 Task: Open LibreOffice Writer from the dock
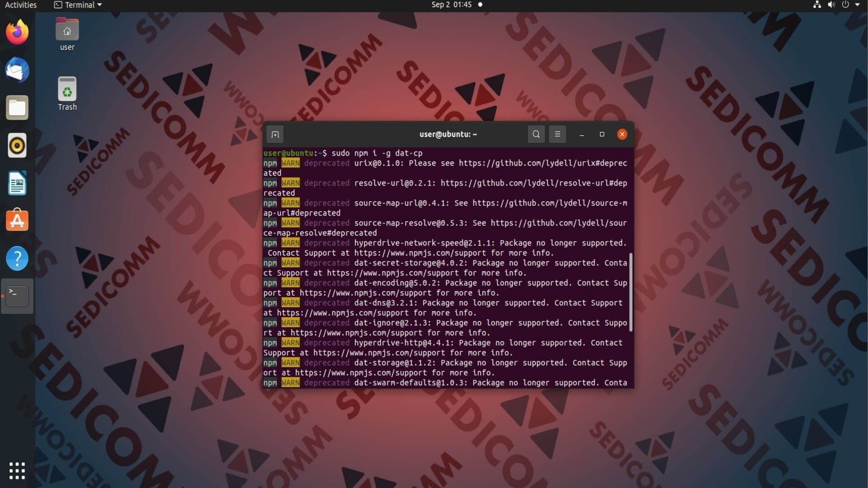point(17,183)
